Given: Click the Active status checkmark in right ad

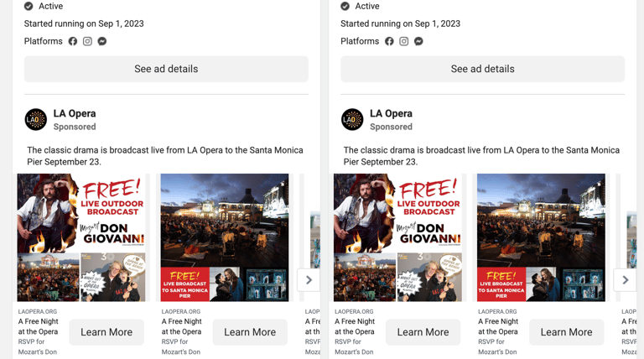Looking at the screenshot, I should 345,6.
